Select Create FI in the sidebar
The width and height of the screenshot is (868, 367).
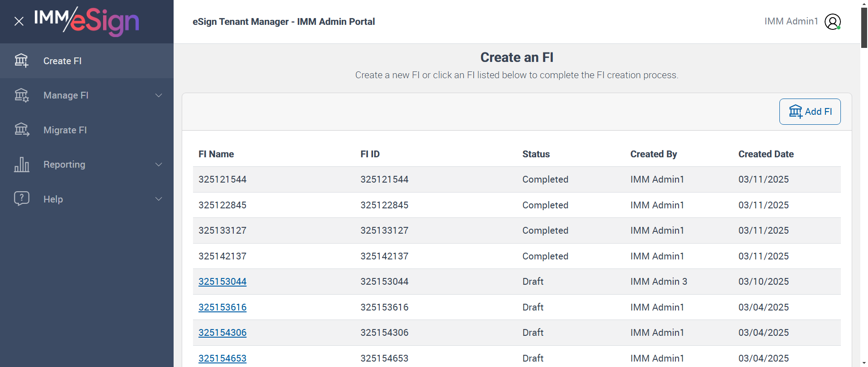[x=62, y=61]
